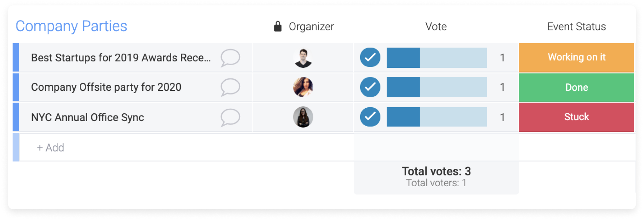Click the vote progress bar for Best Startups
This screenshot has width=644, height=220.
437,58
